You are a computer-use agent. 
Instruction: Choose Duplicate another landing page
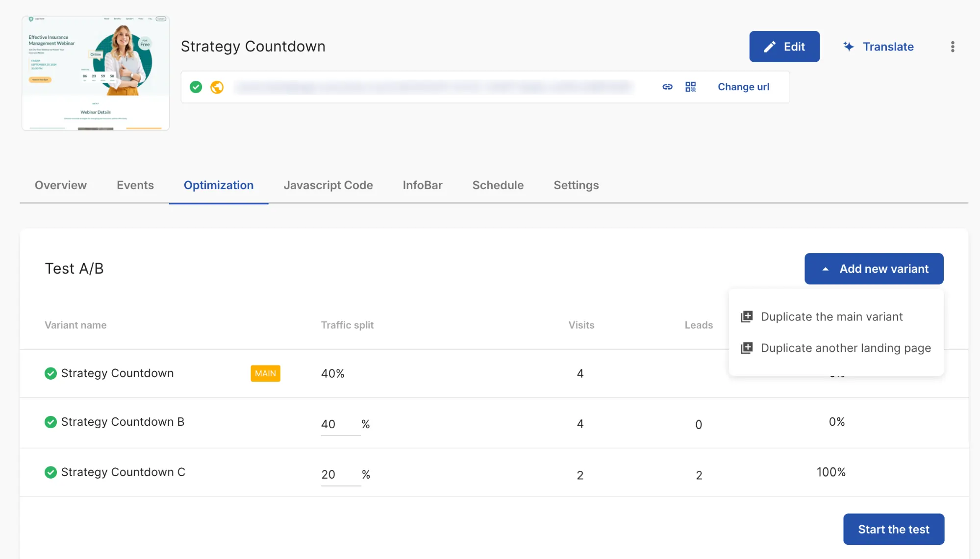tap(845, 348)
